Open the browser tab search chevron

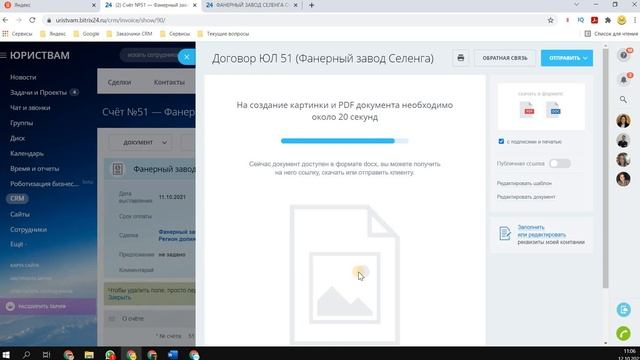(x=576, y=4)
